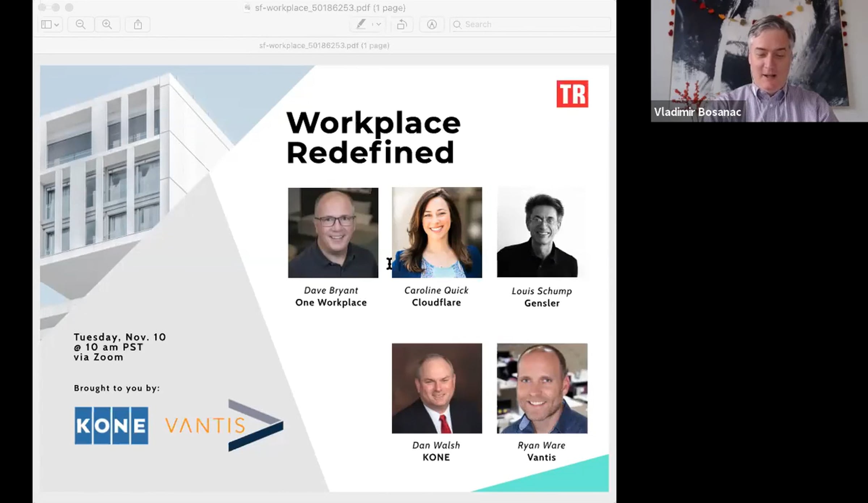The height and width of the screenshot is (503, 868).
Task: Rotate the page with the rotate icon
Action: (x=402, y=25)
